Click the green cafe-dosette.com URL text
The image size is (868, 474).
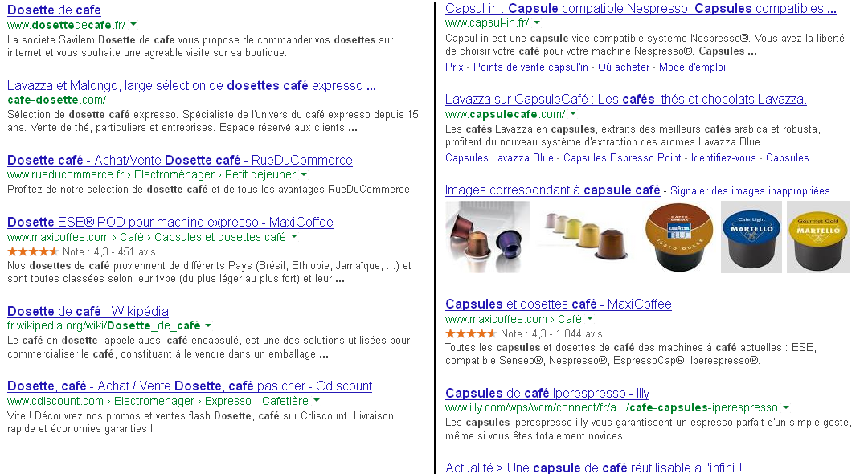(x=56, y=100)
